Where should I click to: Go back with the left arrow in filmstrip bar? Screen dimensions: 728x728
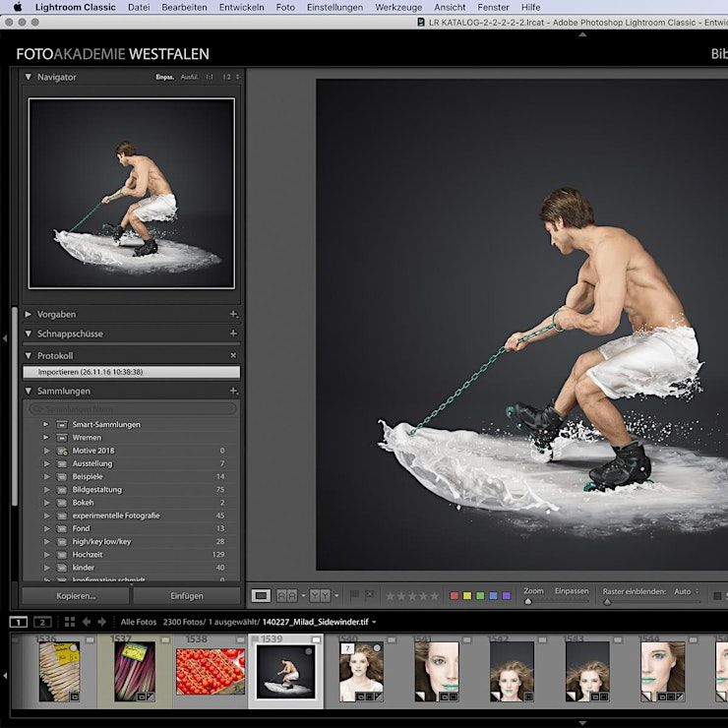tap(87, 622)
